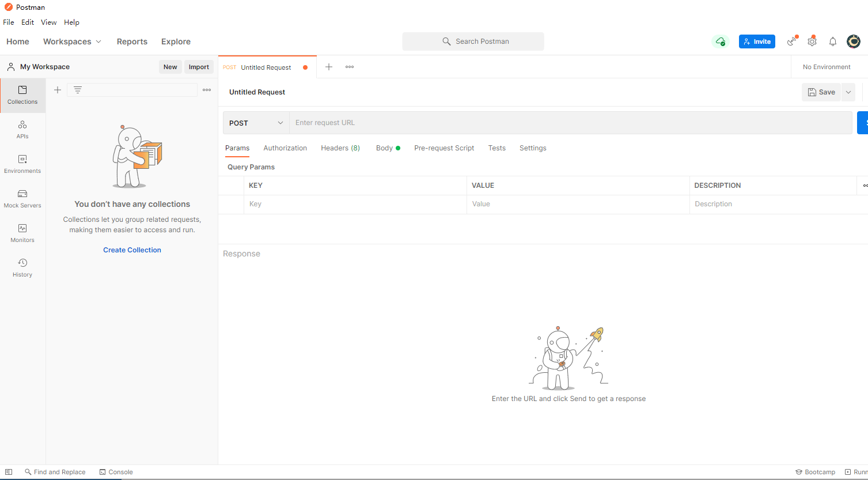Click the query param Value field

578,204
